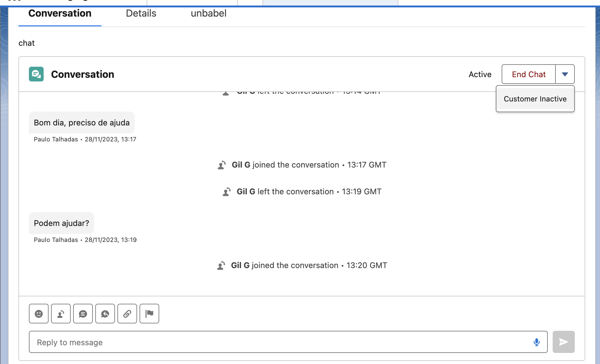The height and width of the screenshot is (364, 600).
Task: Open the quick text message icon
Action: point(83,314)
